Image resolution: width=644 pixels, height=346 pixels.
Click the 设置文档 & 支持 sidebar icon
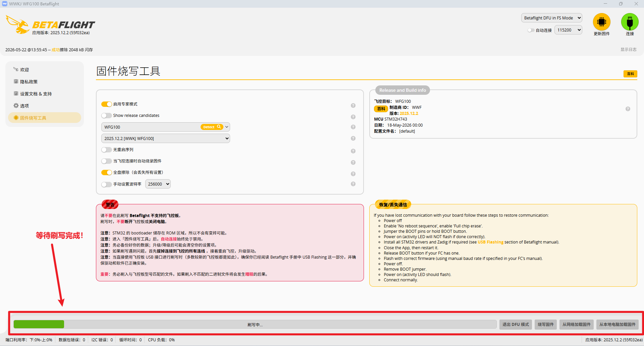coord(16,93)
